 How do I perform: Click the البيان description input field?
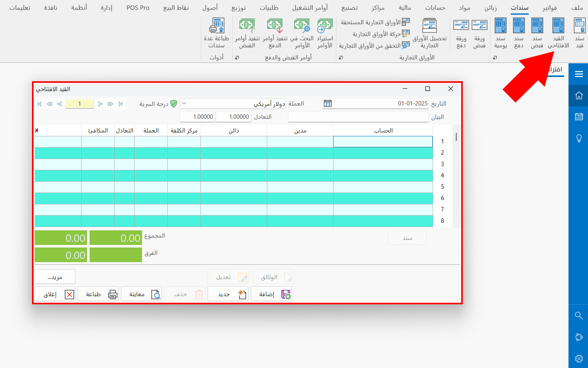(x=358, y=117)
